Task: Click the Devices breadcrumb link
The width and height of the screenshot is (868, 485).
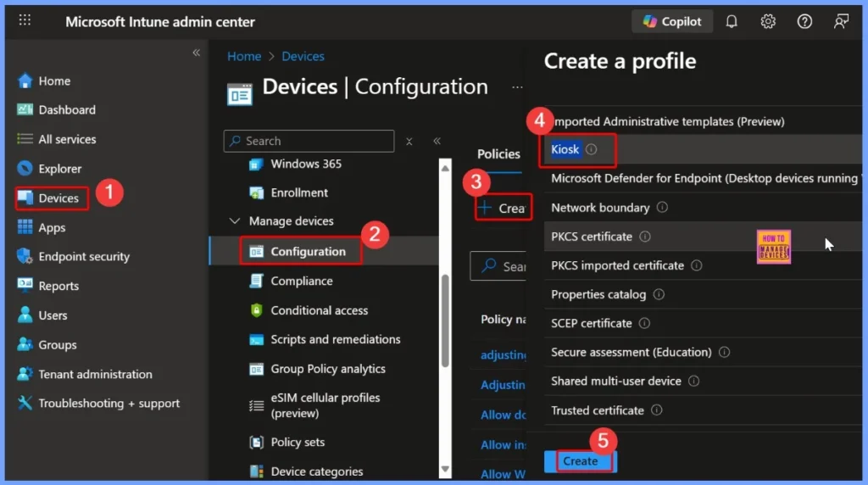Action: tap(303, 56)
